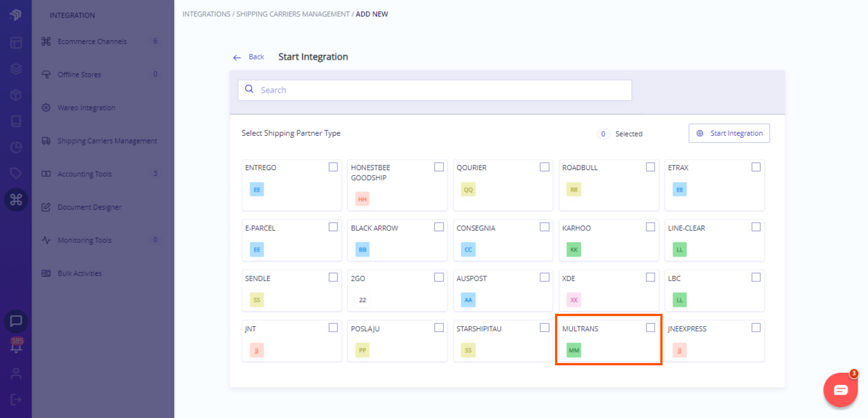Click the MM badge on MULTRANS card
Screen dimensions: 868x418
coord(574,350)
